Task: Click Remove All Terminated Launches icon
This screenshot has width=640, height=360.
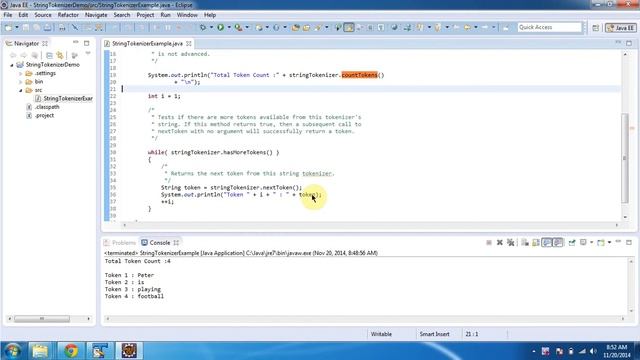Action: tap(510, 242)
